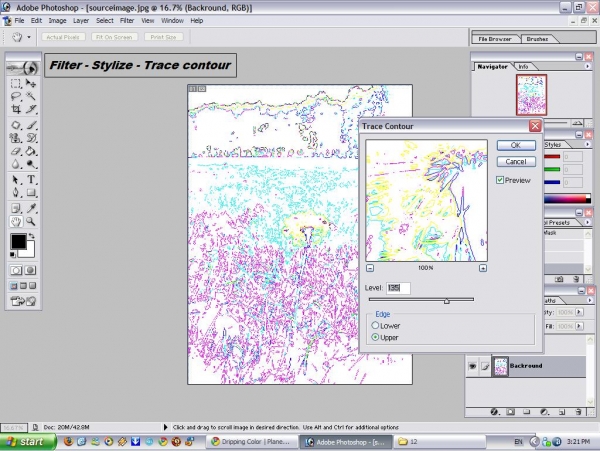Select the Eraser tool

click(16, 151)
